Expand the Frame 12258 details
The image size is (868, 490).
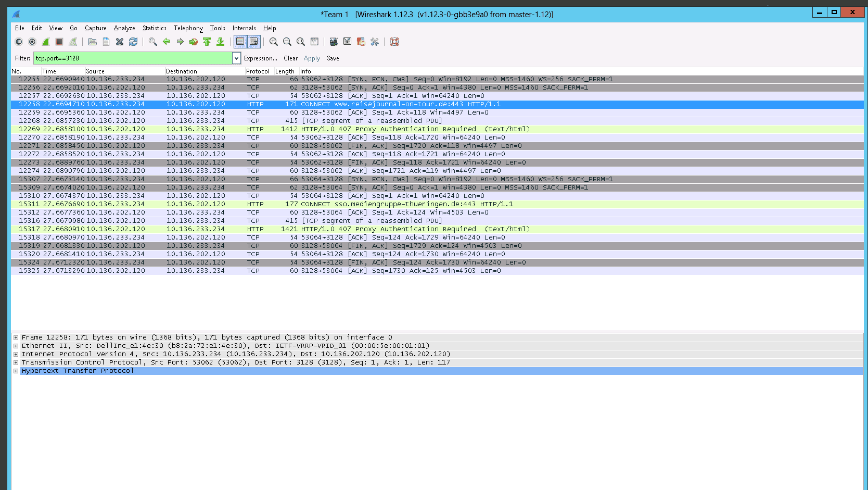click(x=16, y=337)
